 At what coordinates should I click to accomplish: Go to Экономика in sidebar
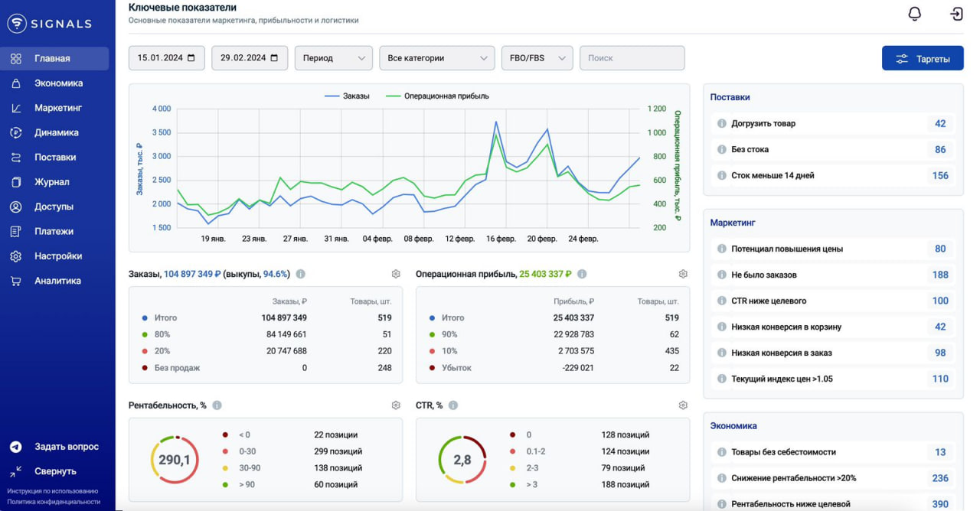pos(58,83)
